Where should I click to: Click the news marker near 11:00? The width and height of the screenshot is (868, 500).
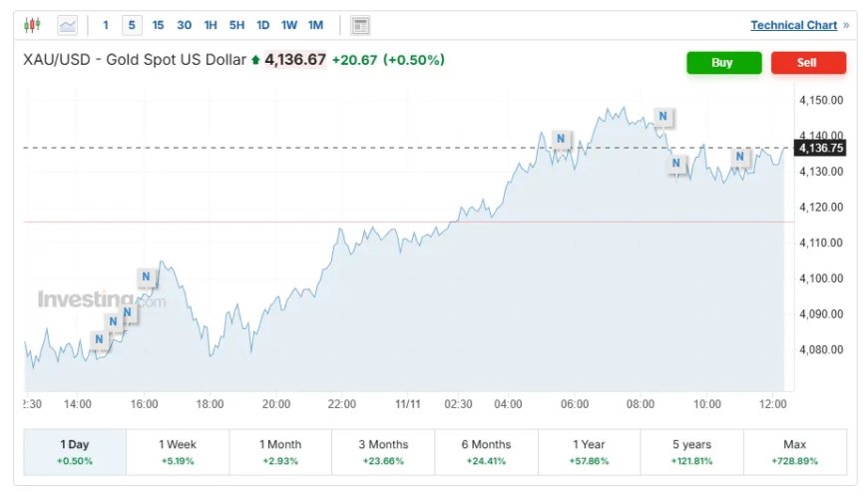pyautogui.click(x=740, y=157)
